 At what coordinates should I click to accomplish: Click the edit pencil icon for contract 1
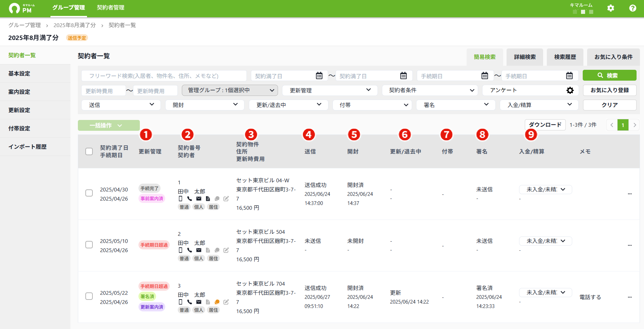[226, 199]
